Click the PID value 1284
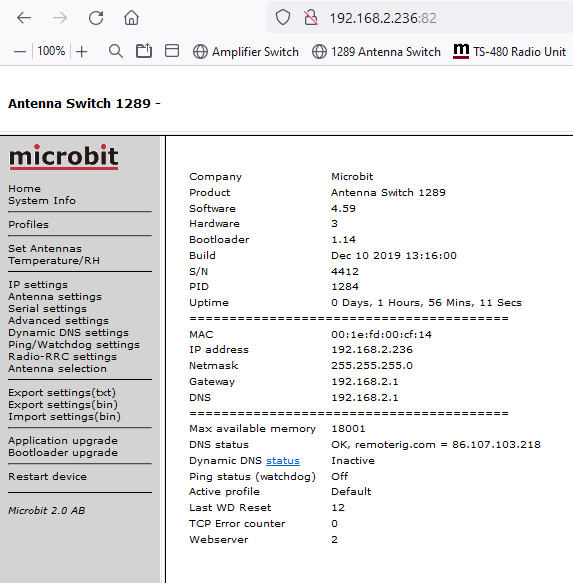 click(x=345, y=287)
